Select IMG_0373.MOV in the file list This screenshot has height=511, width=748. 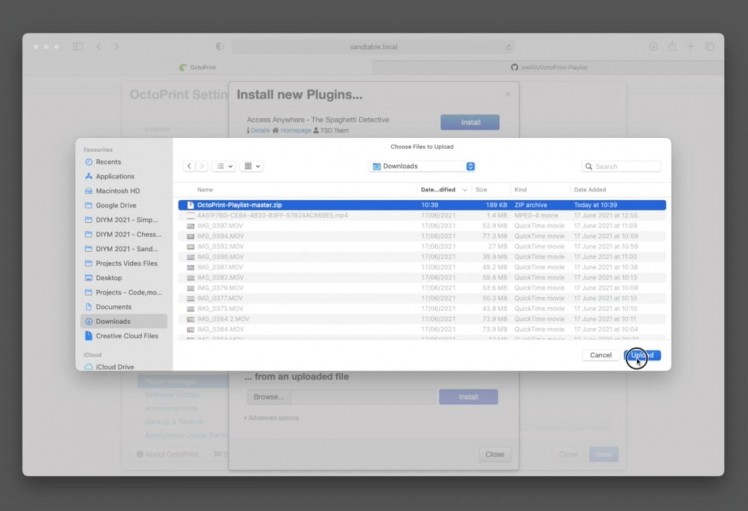(422, 309)
